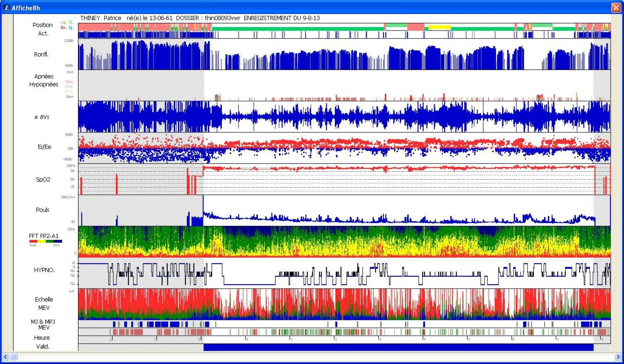Image resolution: width=624 pixels, height=364 pixels.
Task: Click the patient header text THINEY Patrice
Action: tap(101, 18)
